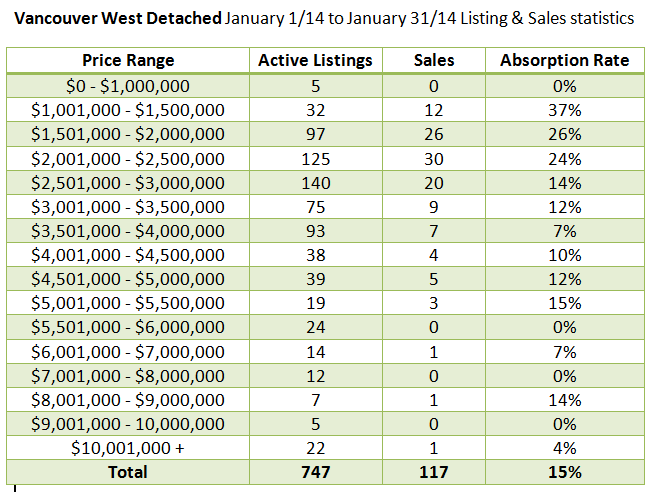This screenshot has width=651, height=492.
Task: Click active listings value 24
Action: 316,327
